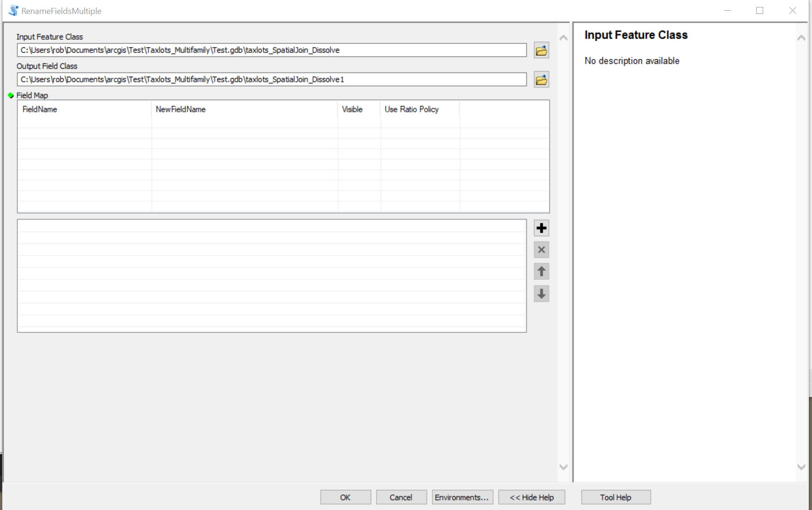
Task: Click the 'No description available' help text
Action: click(x=632, y=61)
